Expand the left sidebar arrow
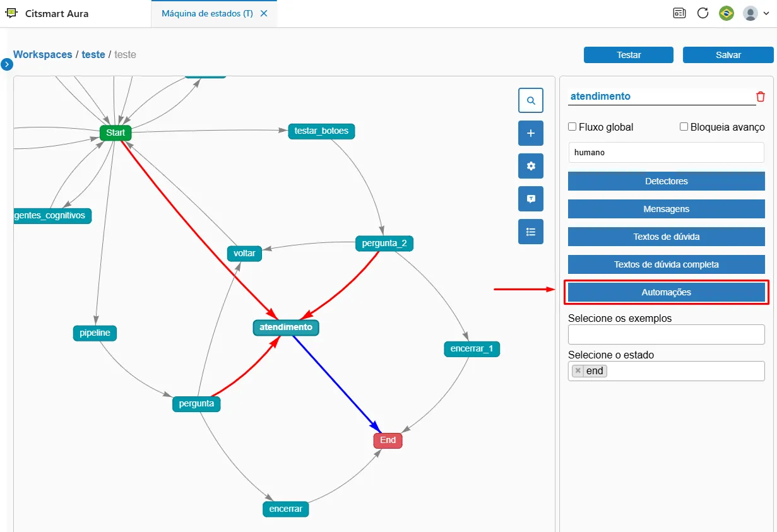 tap(7, 64)
